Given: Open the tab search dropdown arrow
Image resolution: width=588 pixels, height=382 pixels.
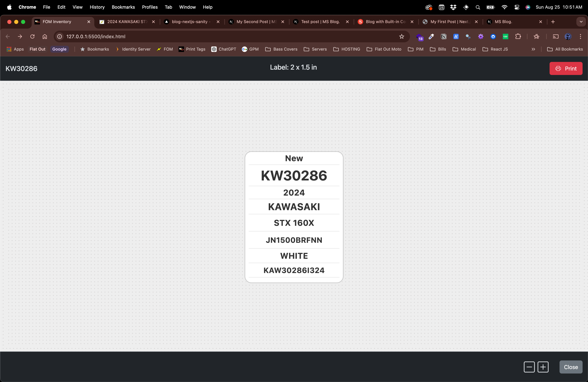Looking at the screenshot, I should tap(581, 22).
